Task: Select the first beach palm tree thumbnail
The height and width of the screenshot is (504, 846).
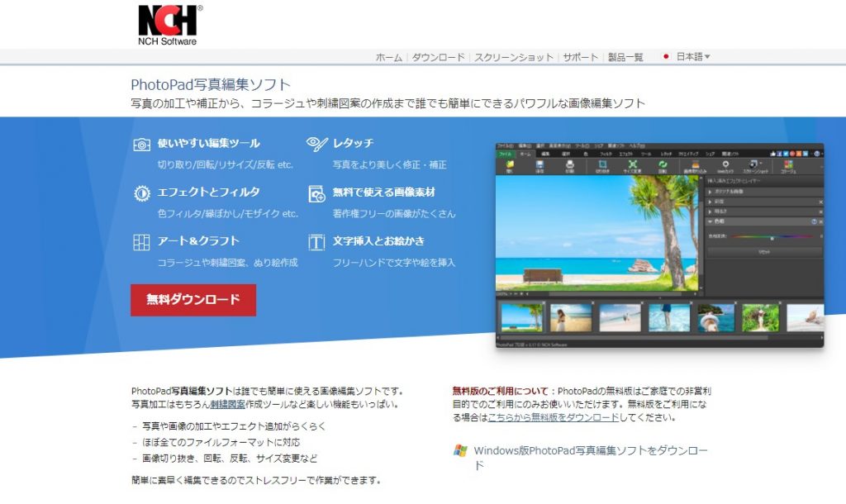Action: click(522, 316)
